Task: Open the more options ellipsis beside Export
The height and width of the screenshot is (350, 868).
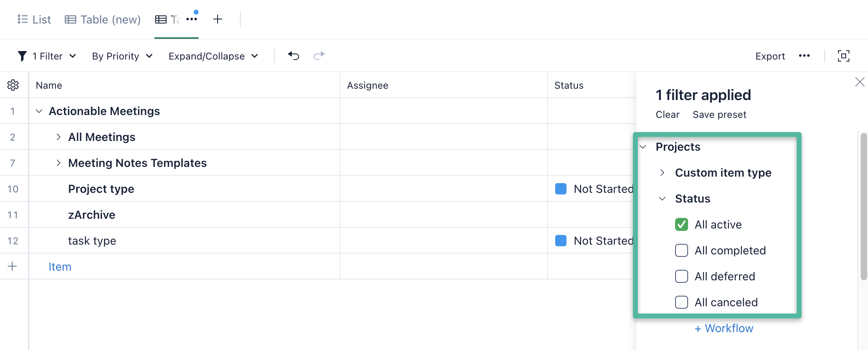Action: pyautogui.click(x=804, y=56)
